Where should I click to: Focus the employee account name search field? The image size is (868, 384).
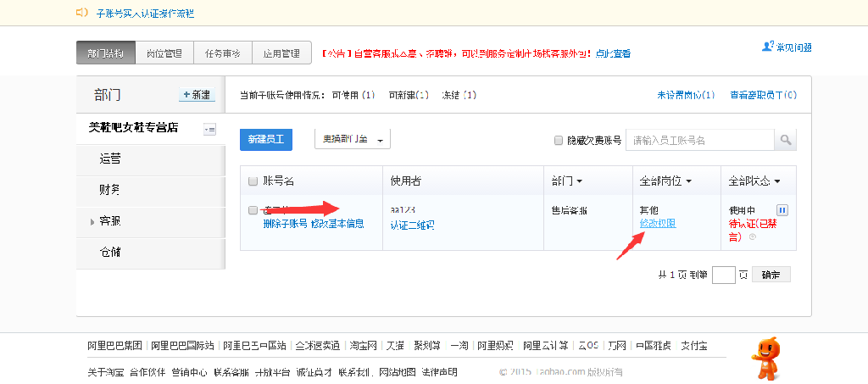(x=699, y=140)
